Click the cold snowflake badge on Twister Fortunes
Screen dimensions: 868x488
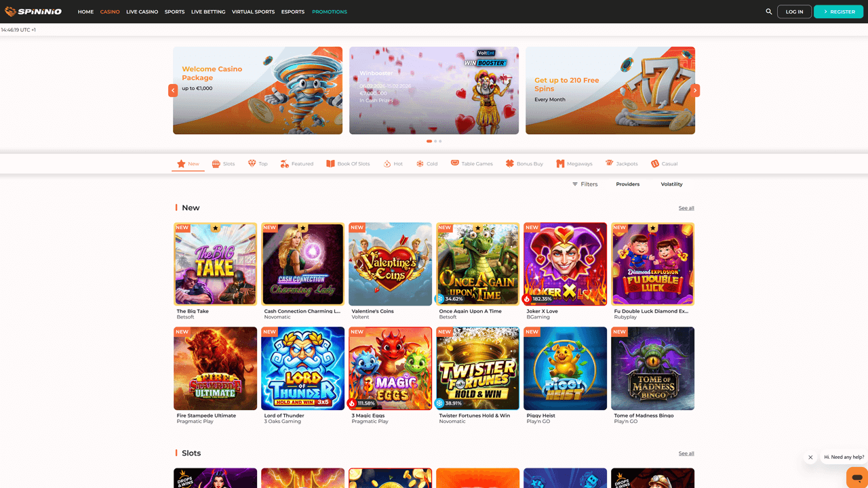click(x=439, y=403)
